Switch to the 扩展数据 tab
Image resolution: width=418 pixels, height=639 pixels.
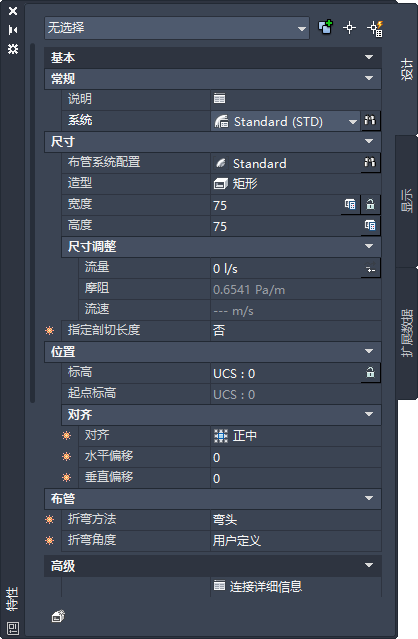coord(407,333)
